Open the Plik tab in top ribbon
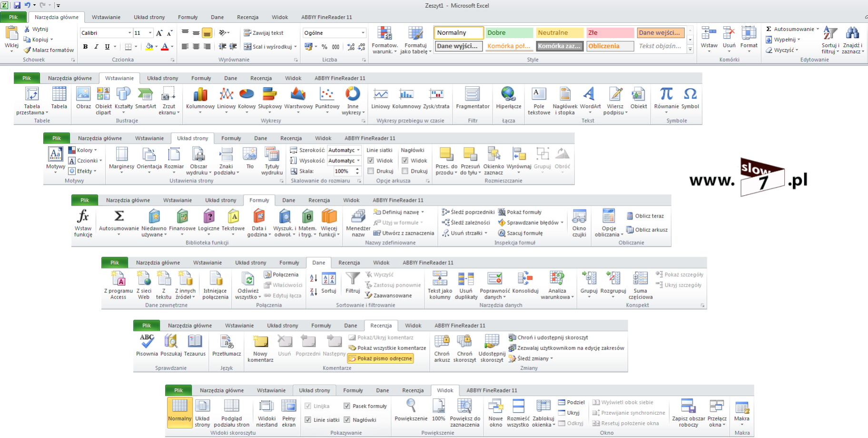Image resolution: width=868 pixels, height=438 pixels. 13,17
